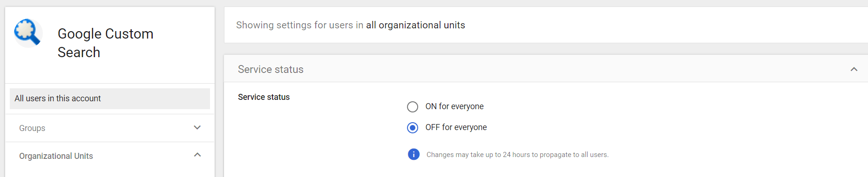This screenshot has height=177, width=868.
Task: Click the OFF for everyone label
Action: (x=456, y=127)
